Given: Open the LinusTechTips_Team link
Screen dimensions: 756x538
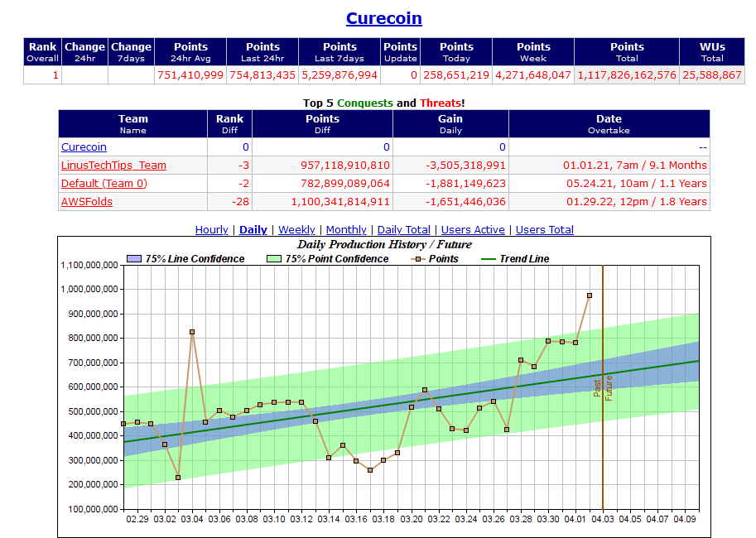Looking at the screenshot, I should [113, 166].
